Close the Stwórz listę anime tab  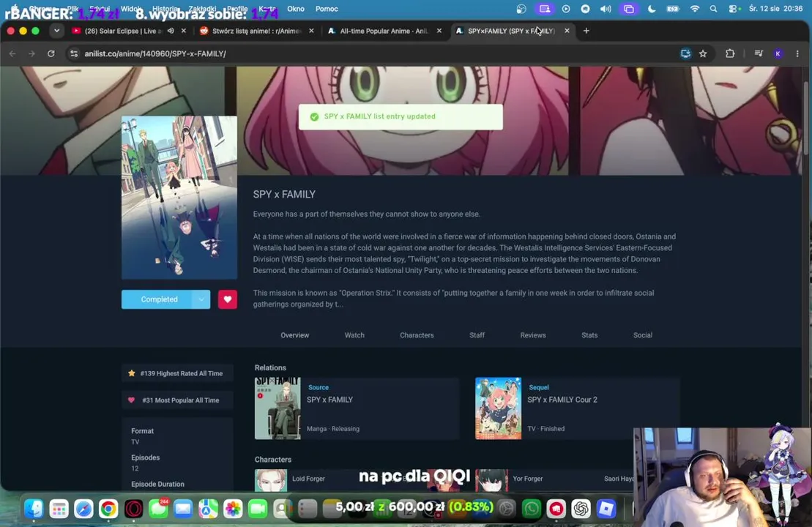click(311, 31)
